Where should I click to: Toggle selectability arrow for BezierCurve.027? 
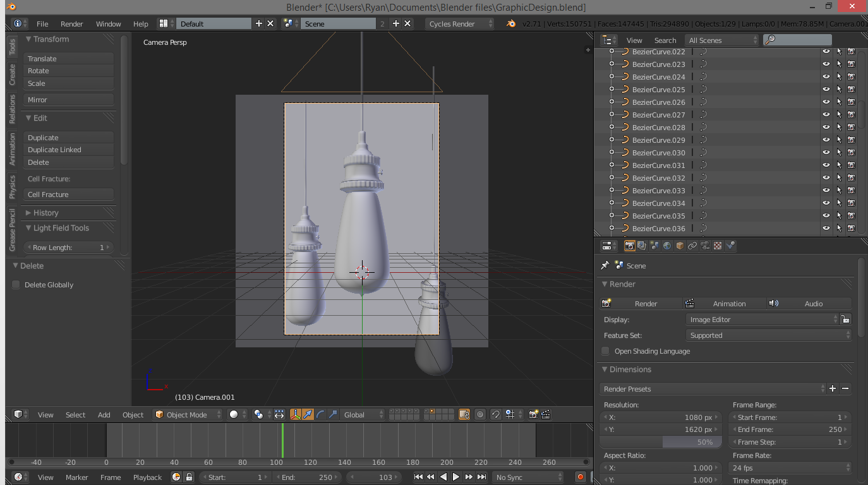pyautogui.click(x=839, y=115)
